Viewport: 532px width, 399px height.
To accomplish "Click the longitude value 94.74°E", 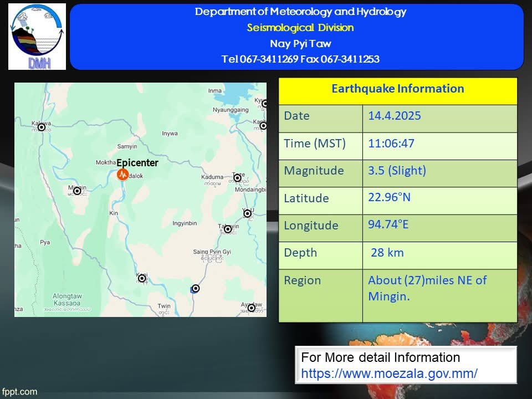I will (388, 224).
